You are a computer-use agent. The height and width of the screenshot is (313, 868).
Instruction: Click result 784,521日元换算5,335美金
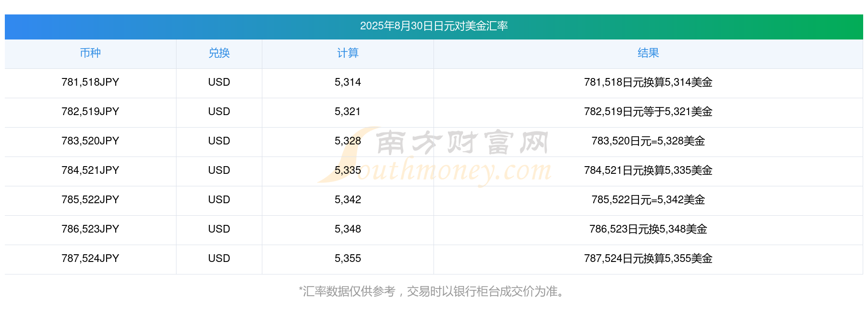[648, 170]
